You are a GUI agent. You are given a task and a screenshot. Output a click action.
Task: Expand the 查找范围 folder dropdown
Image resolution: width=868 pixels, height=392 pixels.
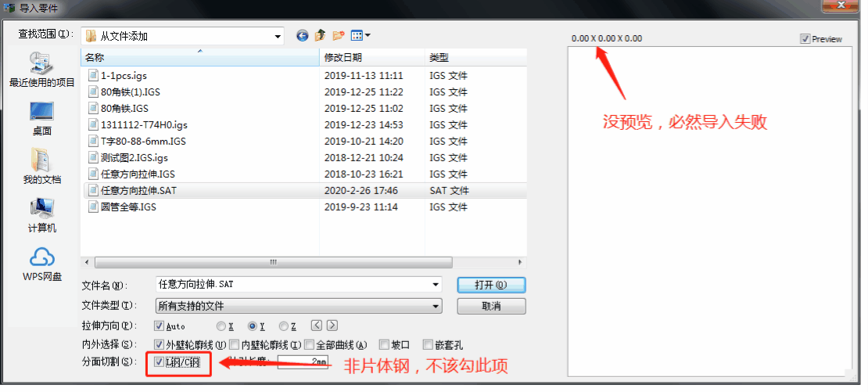point(278,36)
